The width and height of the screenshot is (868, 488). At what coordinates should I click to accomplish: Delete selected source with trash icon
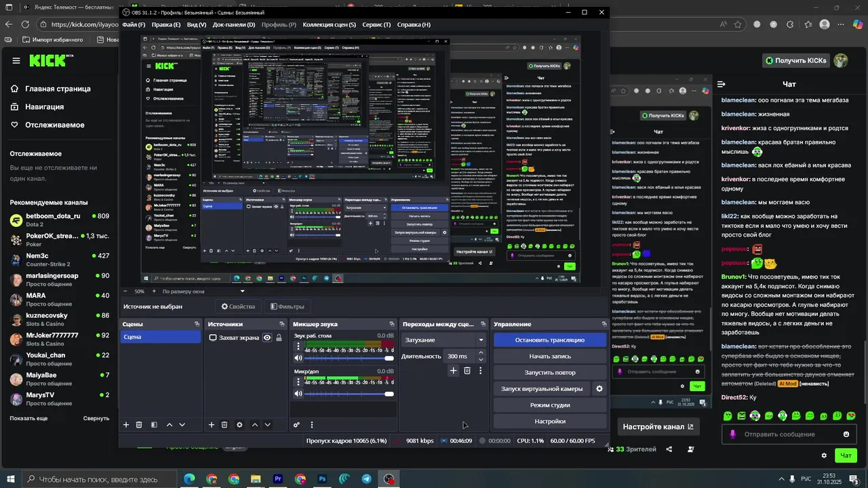tap(224, 425)
